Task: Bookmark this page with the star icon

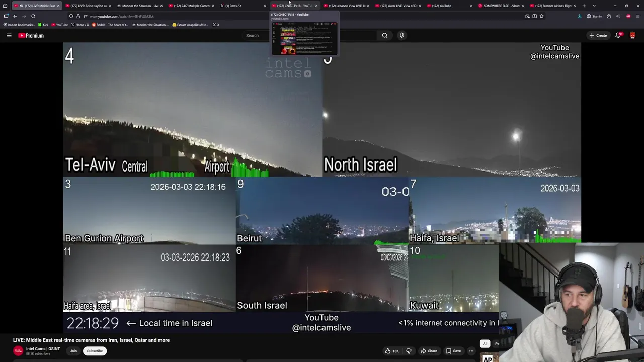Action: [542, 16]
